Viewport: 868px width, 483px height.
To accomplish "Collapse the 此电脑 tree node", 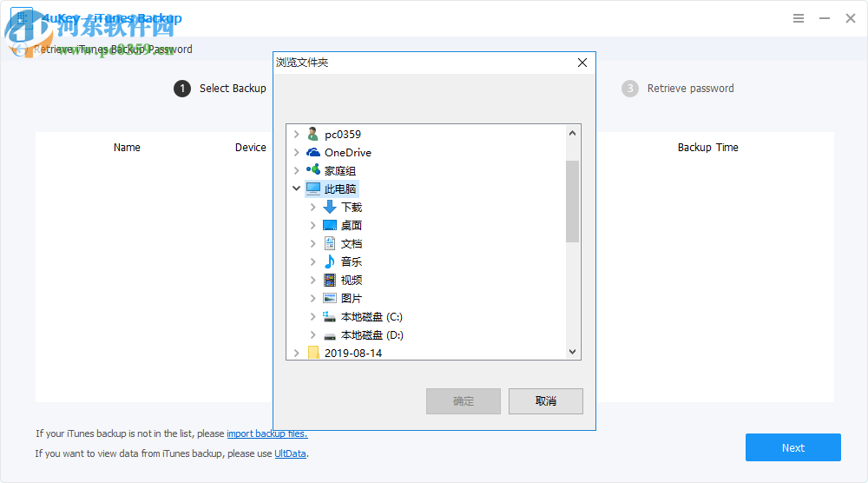I will pos(296,189).
